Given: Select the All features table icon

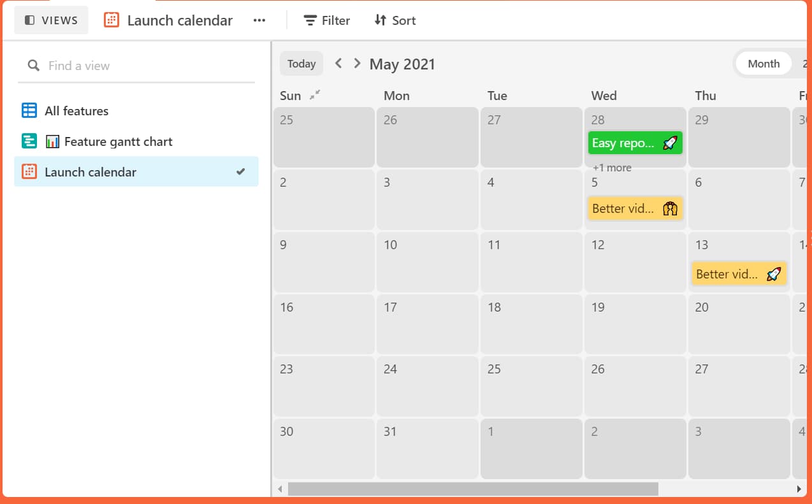Looking at the screenshot, I should pyautogui.click(x=29, y=110).
